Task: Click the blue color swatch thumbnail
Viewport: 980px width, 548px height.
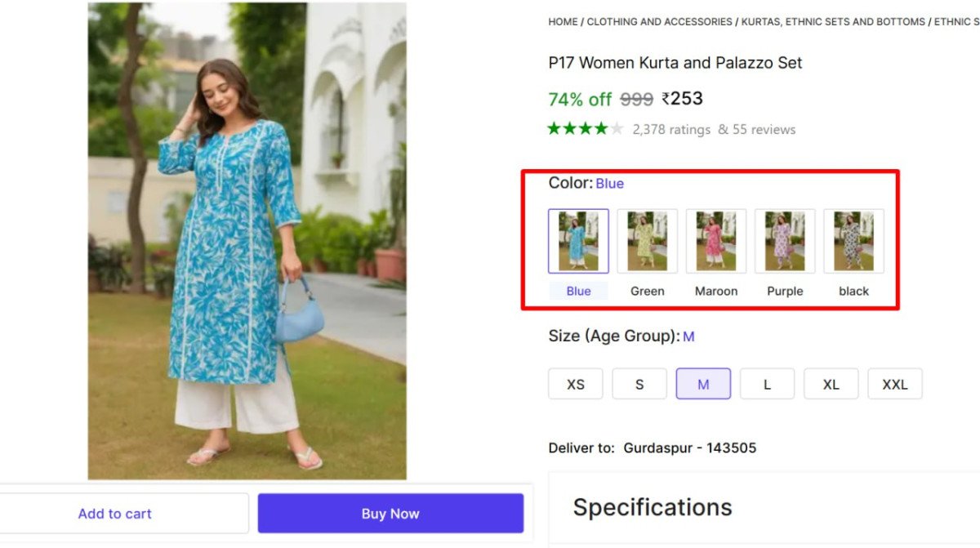Action: click(x=578, y=240)
